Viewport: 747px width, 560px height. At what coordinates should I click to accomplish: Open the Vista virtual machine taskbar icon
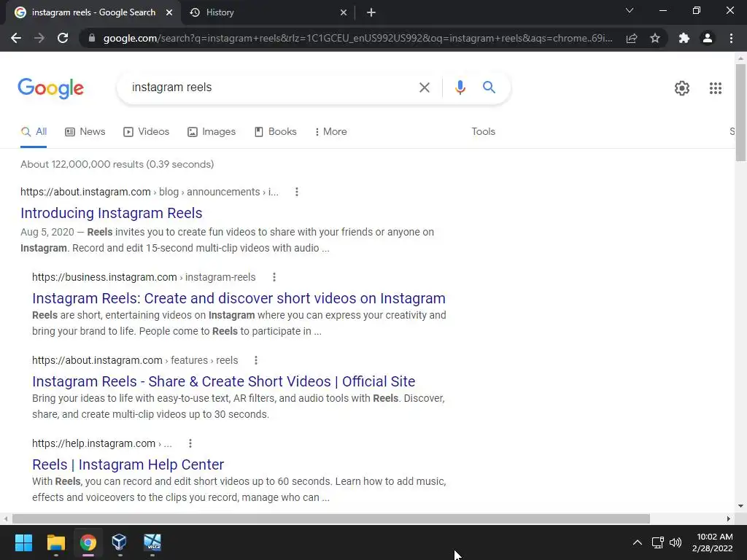152,542
